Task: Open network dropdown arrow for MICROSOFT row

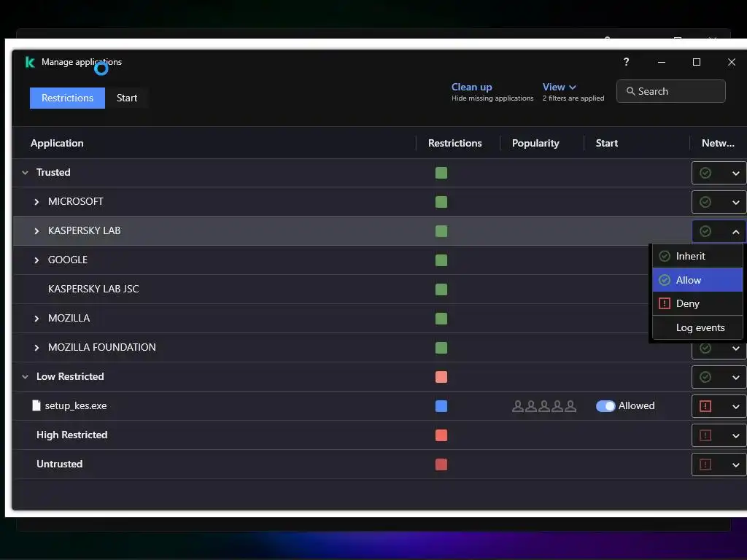Action: pos(735,203)
